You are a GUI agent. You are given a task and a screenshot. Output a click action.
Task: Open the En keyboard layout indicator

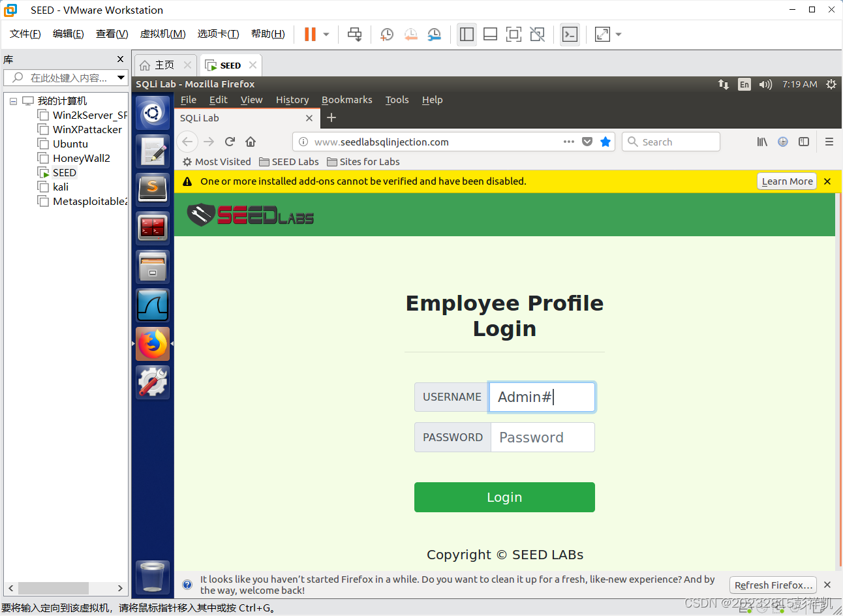744,84
